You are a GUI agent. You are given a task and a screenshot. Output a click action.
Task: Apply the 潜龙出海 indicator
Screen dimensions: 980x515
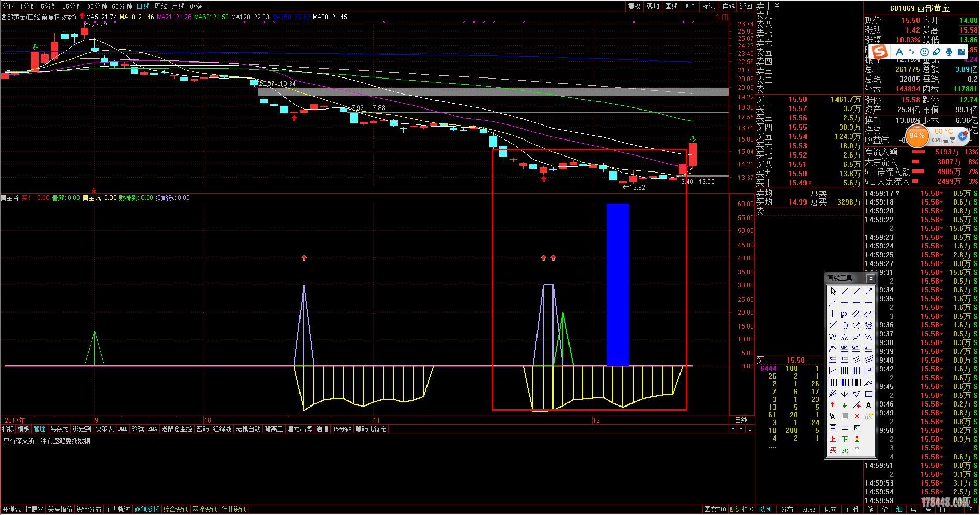click(x=299, y=429)
